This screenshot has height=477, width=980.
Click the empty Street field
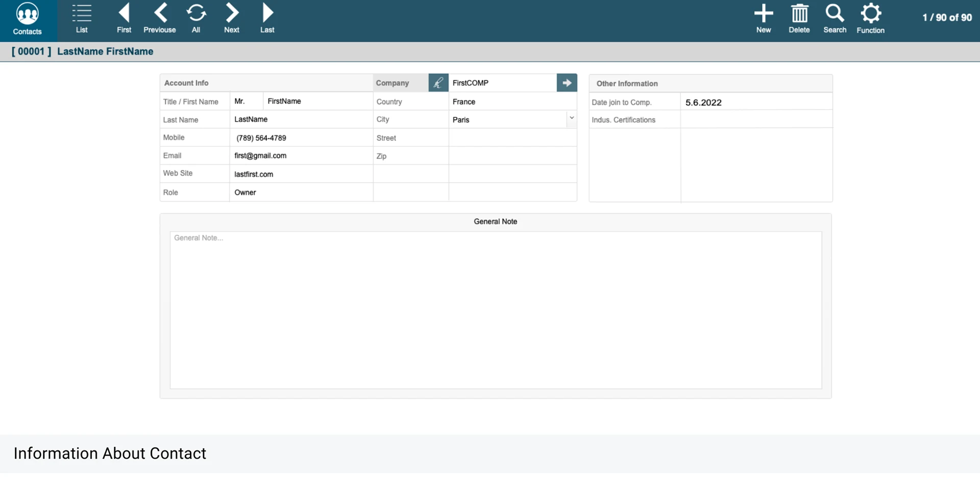coord(513,138)
